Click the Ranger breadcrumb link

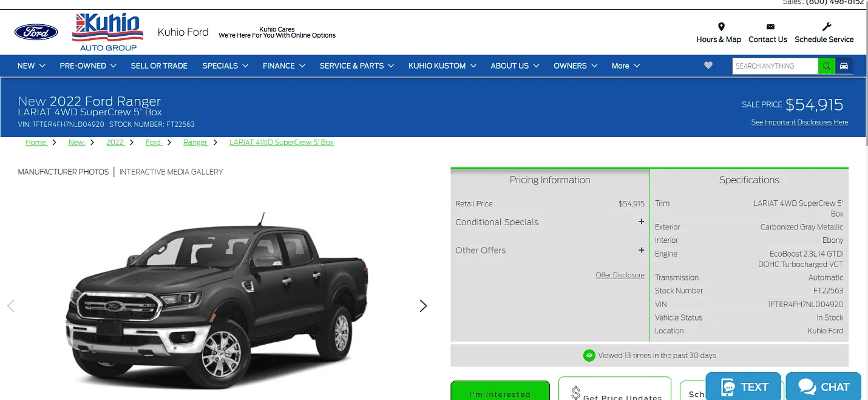coord(195,142)
